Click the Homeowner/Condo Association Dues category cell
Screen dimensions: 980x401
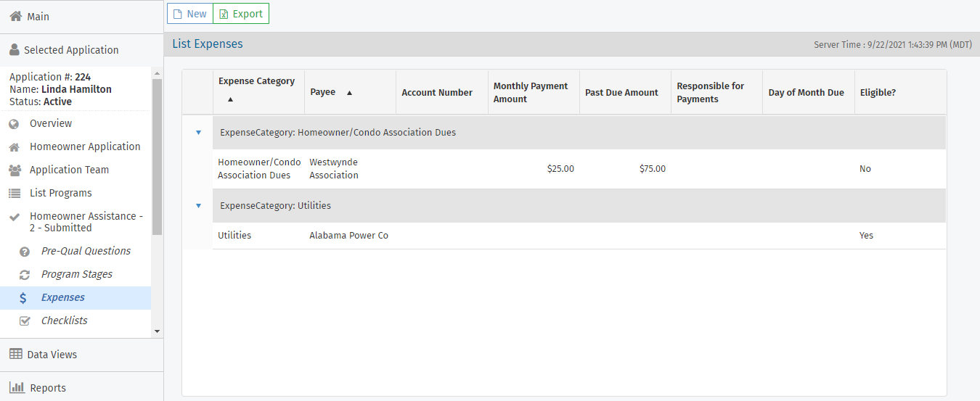pyautogui.click(x=259, y=169)
